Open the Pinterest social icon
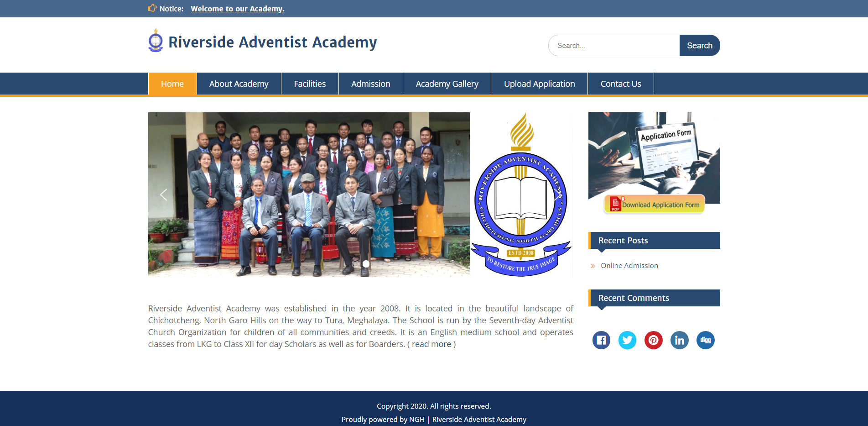Viewport: 868px width, 426px height. (x=653, y=340)
